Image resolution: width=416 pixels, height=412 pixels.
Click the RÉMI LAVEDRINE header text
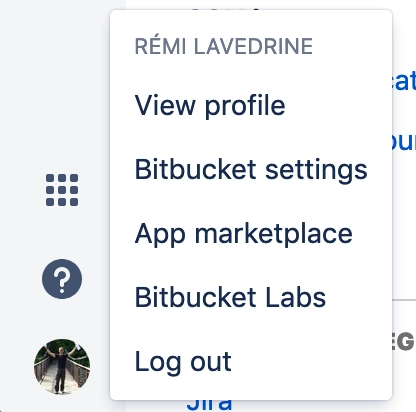[224, 46]
